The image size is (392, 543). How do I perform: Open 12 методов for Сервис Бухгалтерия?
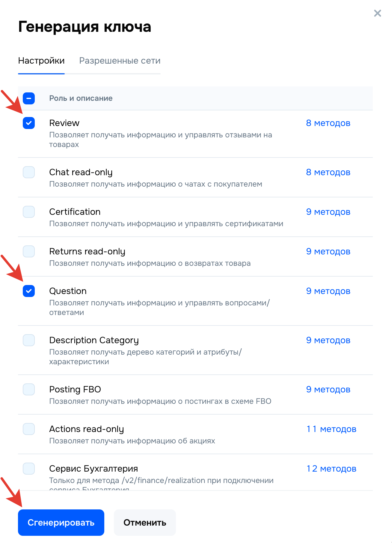[x=331, y=469]
